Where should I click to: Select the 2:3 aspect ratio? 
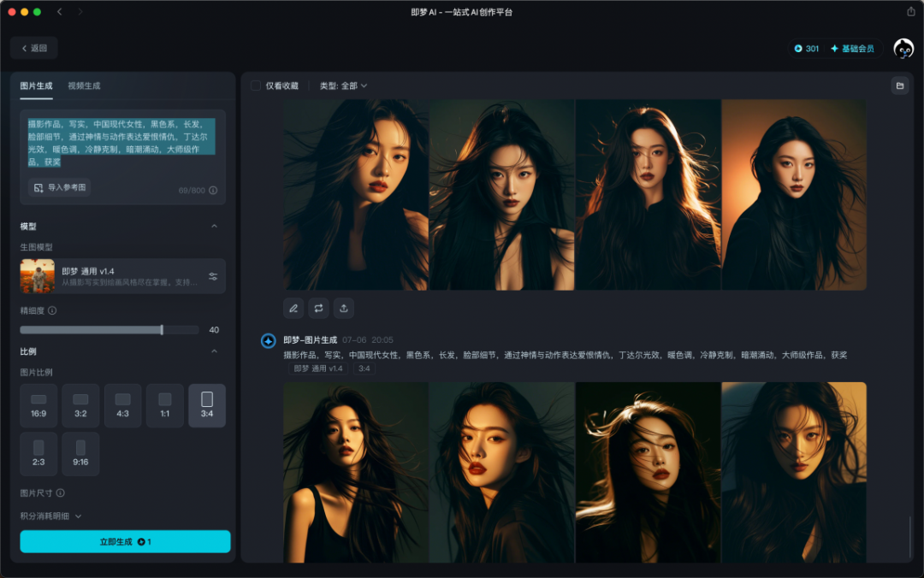click(38, 454)
